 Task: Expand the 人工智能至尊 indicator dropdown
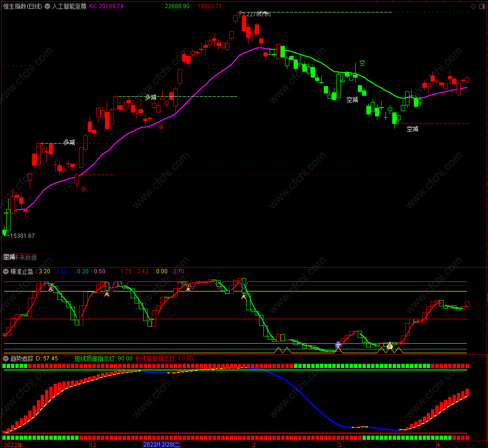(x=47, y=6)
